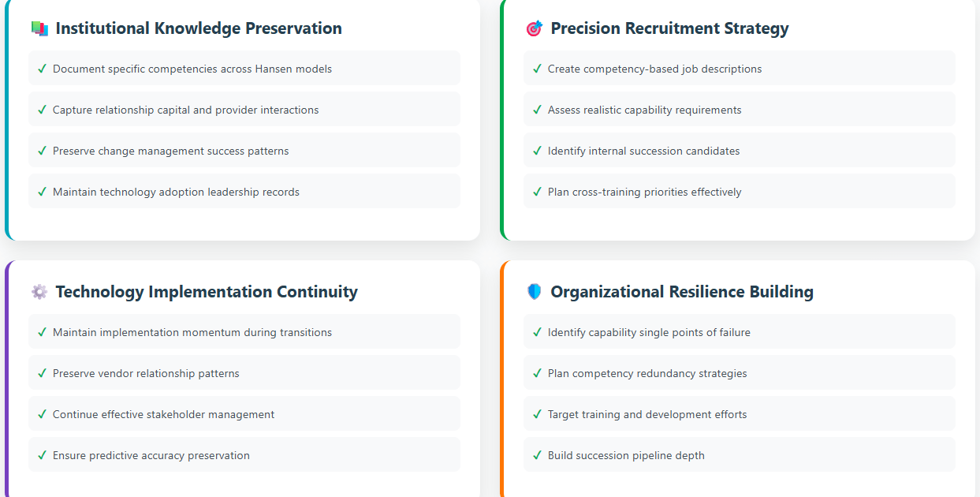
Task: Click the Technology Implementation Continuity heading
Action: [x=207, y=292]
